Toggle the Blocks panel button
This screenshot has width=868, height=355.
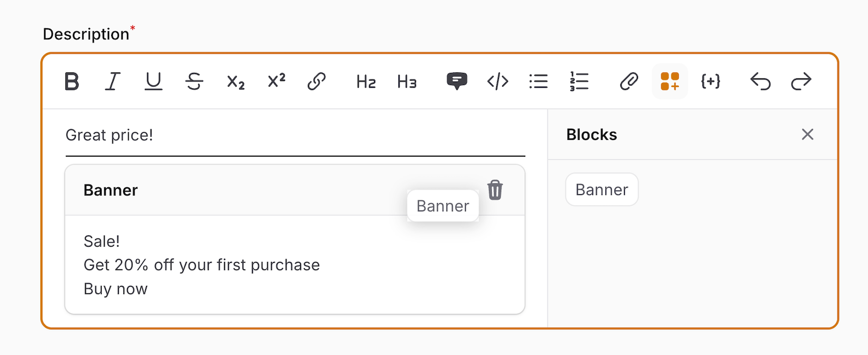tap(670, 82)
